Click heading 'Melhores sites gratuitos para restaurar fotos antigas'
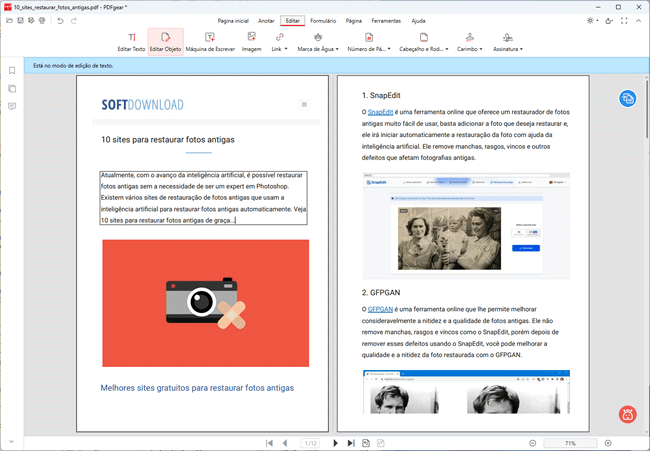Viewport: 650px width, 451px height. coord(197,388)
